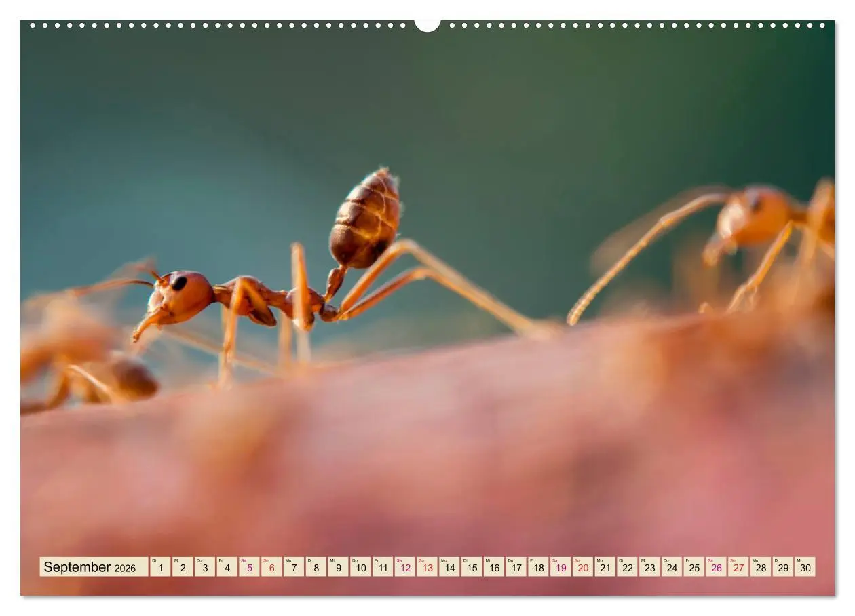Choose Saturday the 19th date cell
The image size is (855, 616).
pos(560,567)
